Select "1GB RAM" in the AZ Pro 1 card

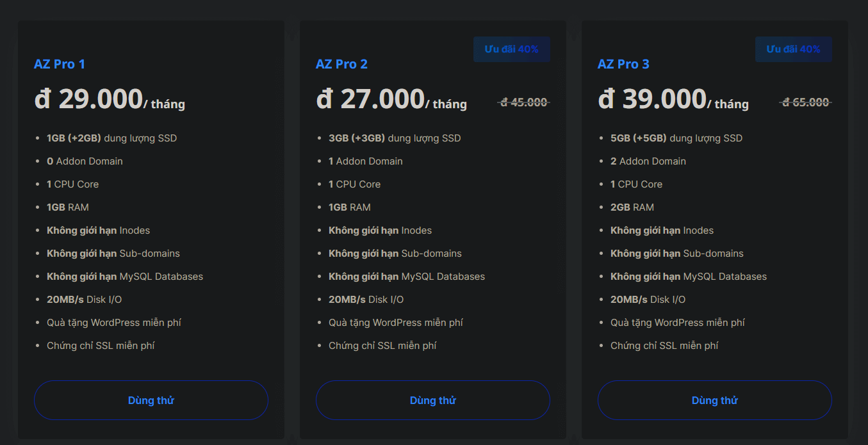pyautogui.click(x=68, y=207)
